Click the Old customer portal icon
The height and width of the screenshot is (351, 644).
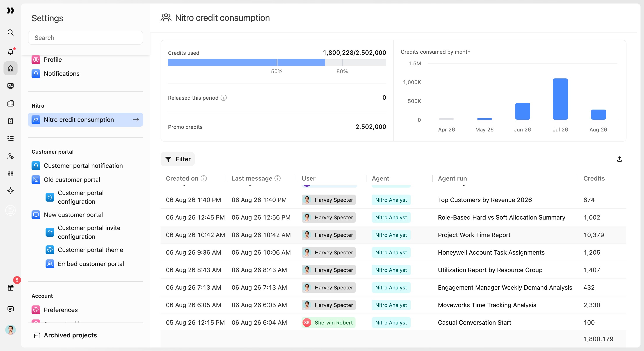(x=36, y=179)
